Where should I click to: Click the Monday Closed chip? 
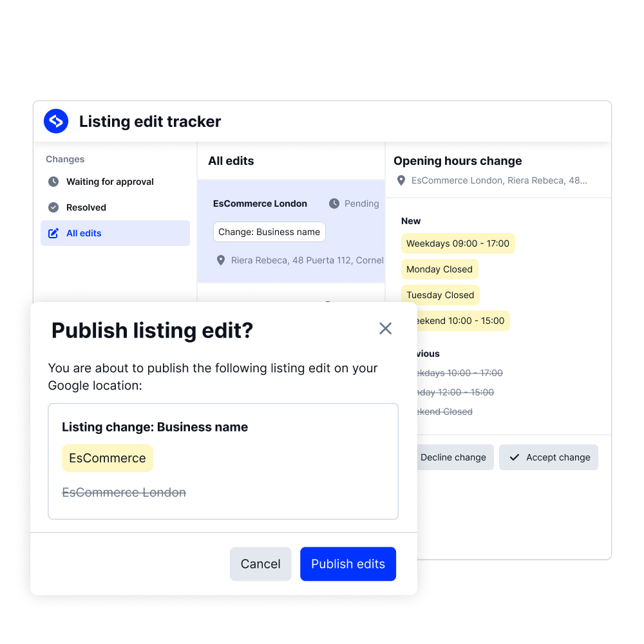(439, 269)
